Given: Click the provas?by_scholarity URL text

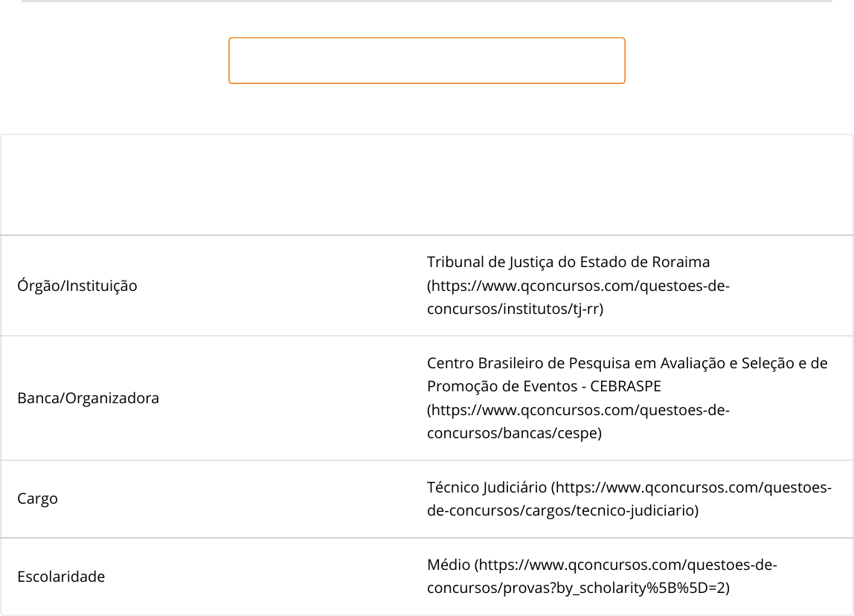Looking at the screenshot, I should coord(579,588).
